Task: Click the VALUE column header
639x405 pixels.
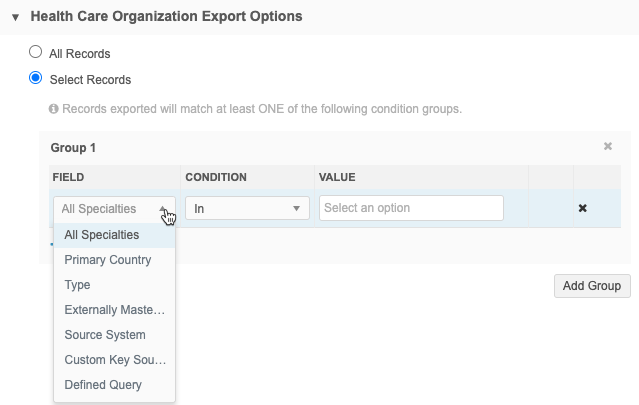Action: pos(337,177)
